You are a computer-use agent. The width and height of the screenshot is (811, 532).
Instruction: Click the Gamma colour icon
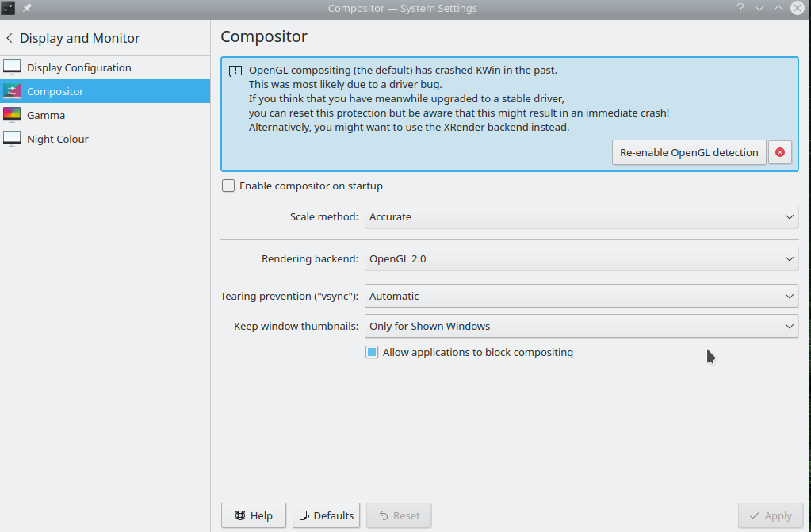12,115
